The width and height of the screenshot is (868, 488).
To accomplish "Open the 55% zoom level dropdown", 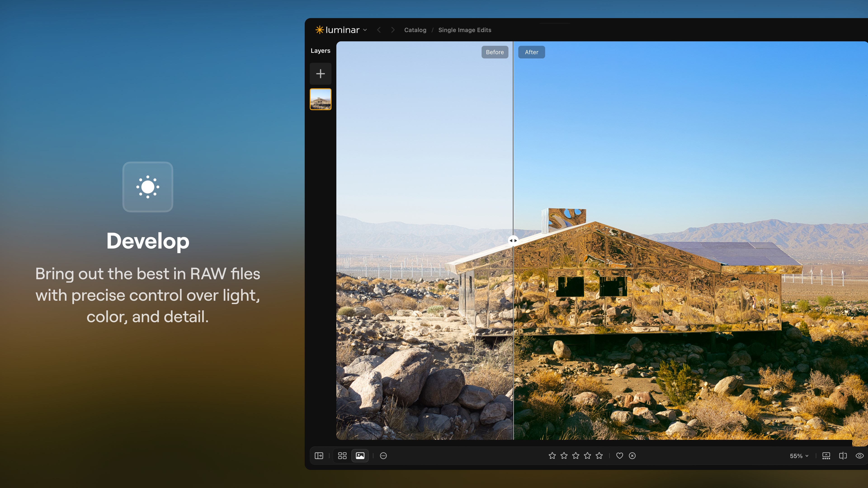I will click(799, 456).
